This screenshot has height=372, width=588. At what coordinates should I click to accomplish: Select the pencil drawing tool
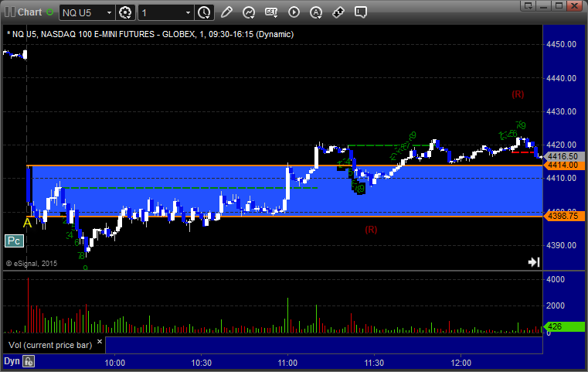226,12
